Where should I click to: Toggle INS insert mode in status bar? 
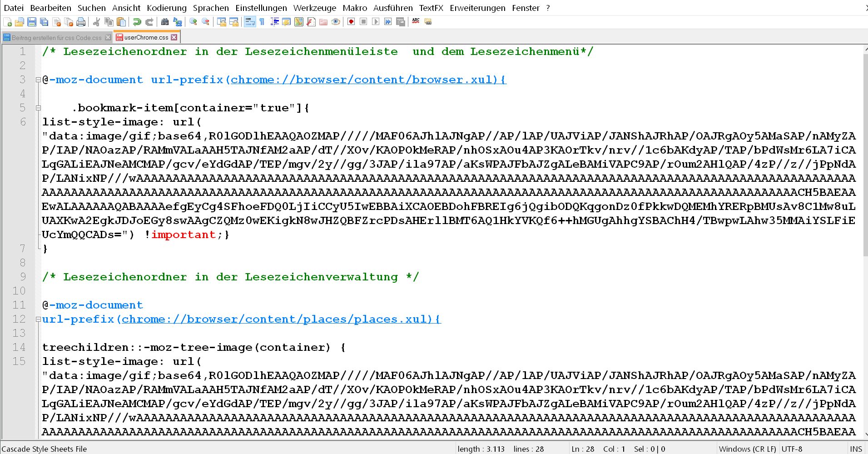(856, 449)
